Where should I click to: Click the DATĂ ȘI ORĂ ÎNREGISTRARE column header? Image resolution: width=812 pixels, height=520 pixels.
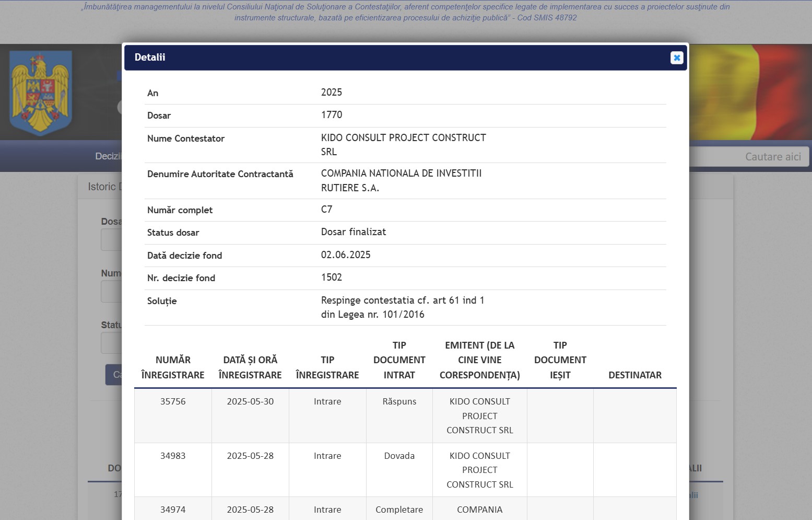(x=250, y=367)
